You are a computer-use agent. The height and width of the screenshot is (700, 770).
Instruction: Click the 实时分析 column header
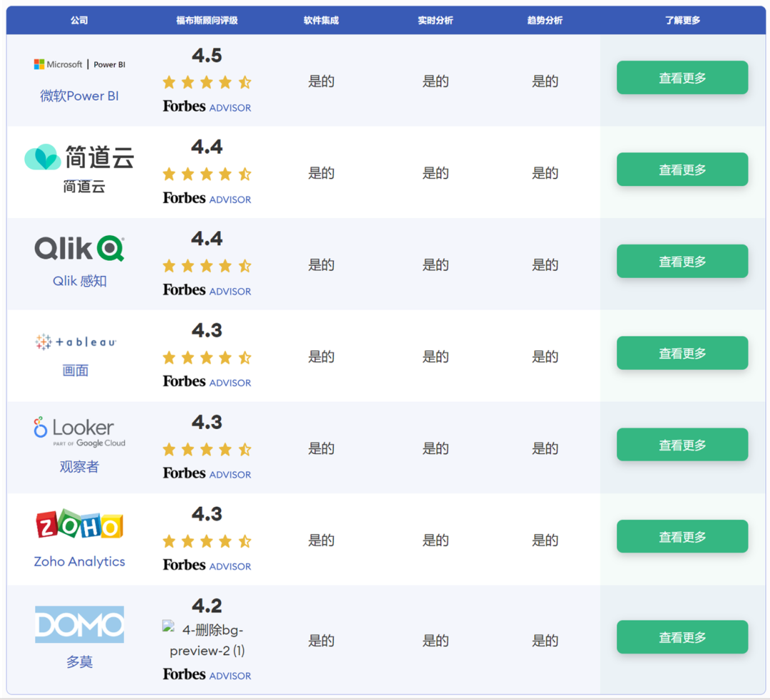coord(436,20)
